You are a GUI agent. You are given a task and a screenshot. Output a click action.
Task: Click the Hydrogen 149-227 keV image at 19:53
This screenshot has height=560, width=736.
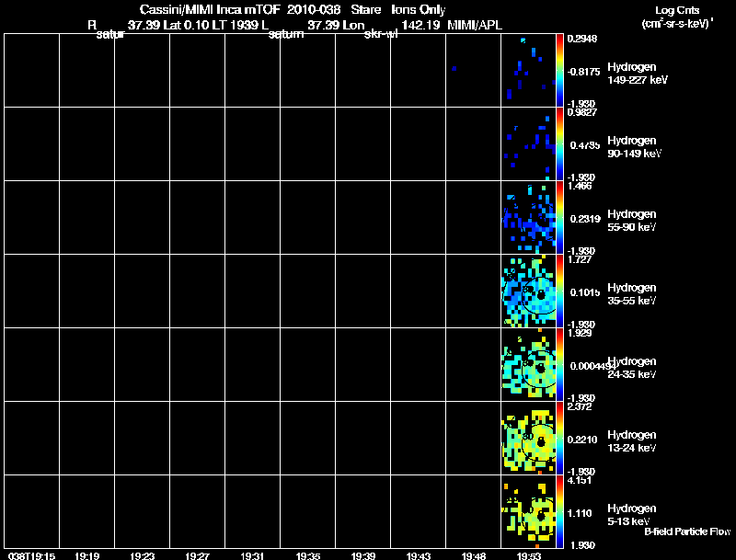[528, 71]
